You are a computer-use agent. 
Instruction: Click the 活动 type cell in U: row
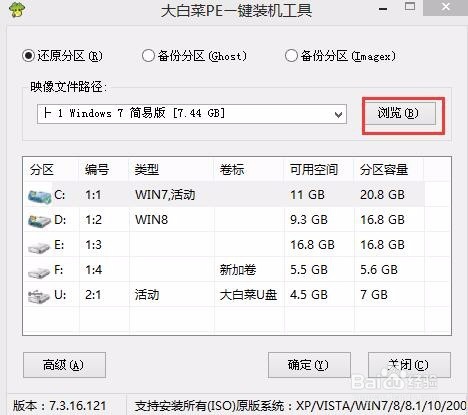147,295
